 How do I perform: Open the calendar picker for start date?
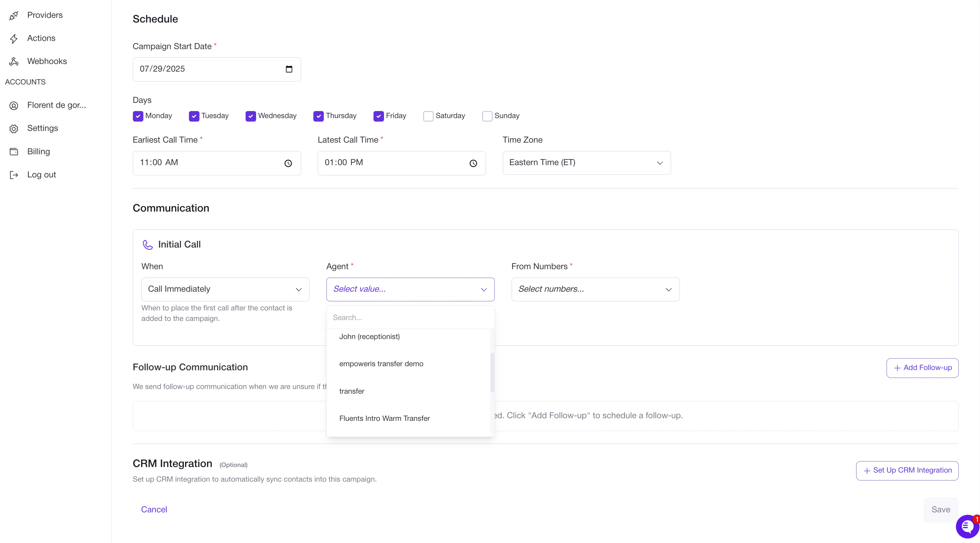point(289,69)
